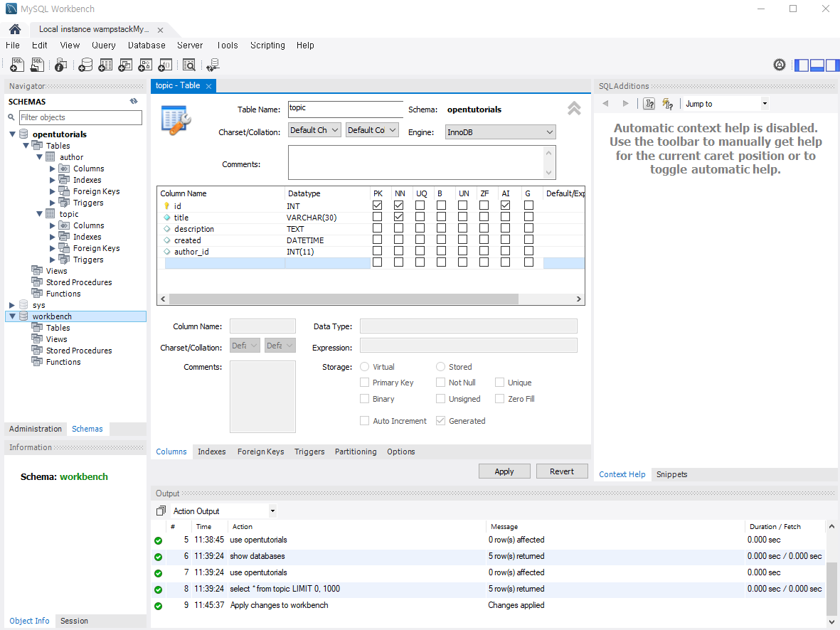Expand Foreign Keys under topic table
The image size is (840, 630).
click(x=53, y=248)
